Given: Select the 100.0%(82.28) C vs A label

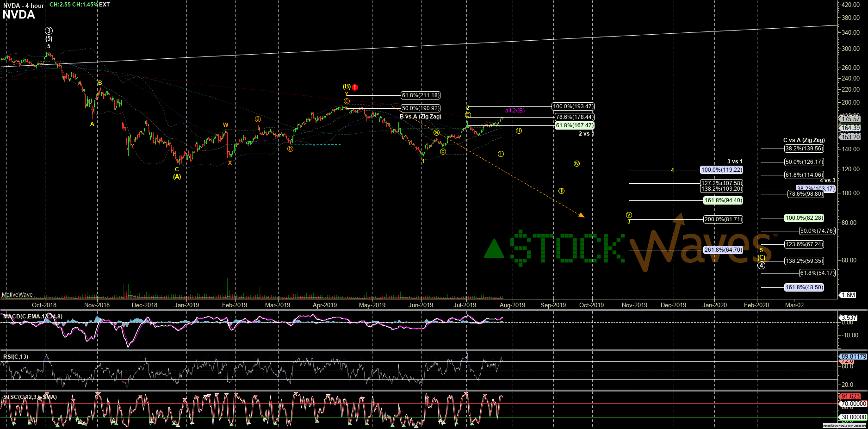Looking at the screenshot, I should coord(805,218).
